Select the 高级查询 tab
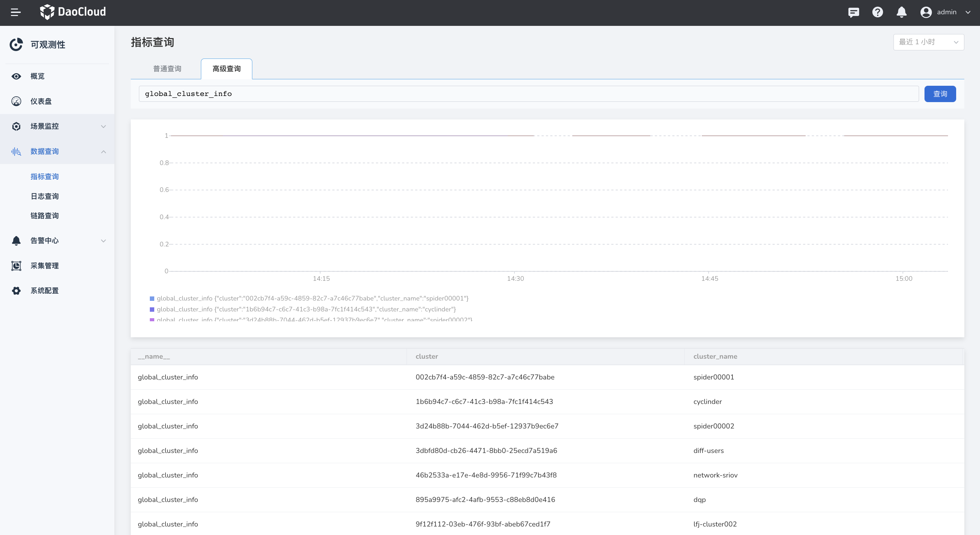Screen dimensions: 980x535 pyautogui.click(x=226, y=69)
